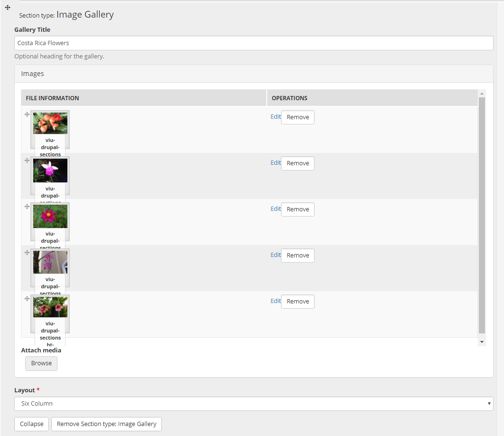Click the 'Image Gallery' section type heading
The image size is (504, 436).
85,14
